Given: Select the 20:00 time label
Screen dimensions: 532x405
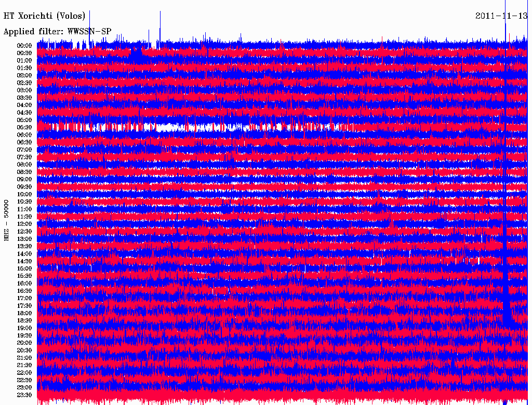Looking at the screenshot, I should click(24, 343).
